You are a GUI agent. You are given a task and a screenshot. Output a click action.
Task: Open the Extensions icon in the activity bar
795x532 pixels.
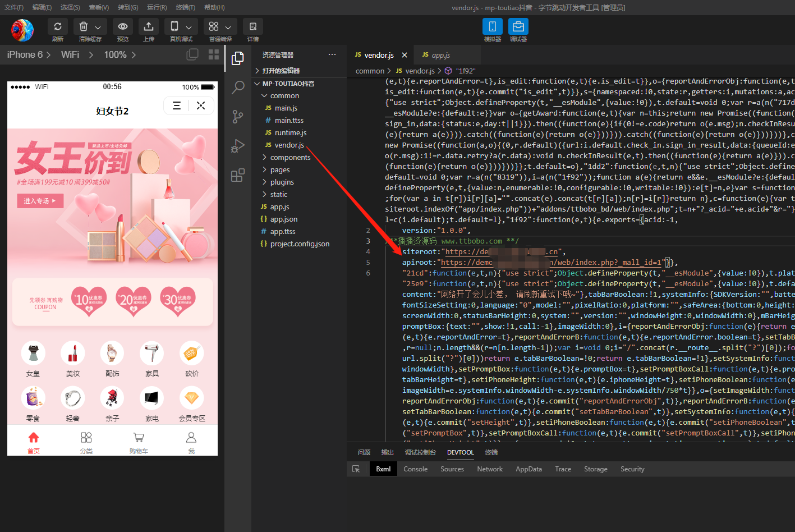[x=238, y=175]
